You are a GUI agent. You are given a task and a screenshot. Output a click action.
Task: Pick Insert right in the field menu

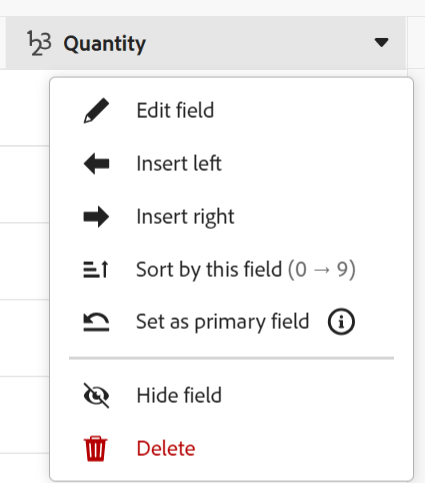click(x=185, y=217)
